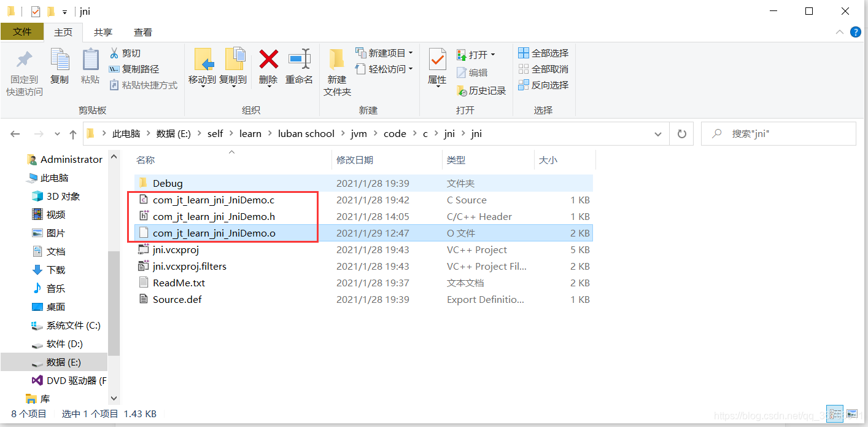This screenshot has height=427, width=868.
Task: Click 'luban school' in the address path
Action: point(306,134)
